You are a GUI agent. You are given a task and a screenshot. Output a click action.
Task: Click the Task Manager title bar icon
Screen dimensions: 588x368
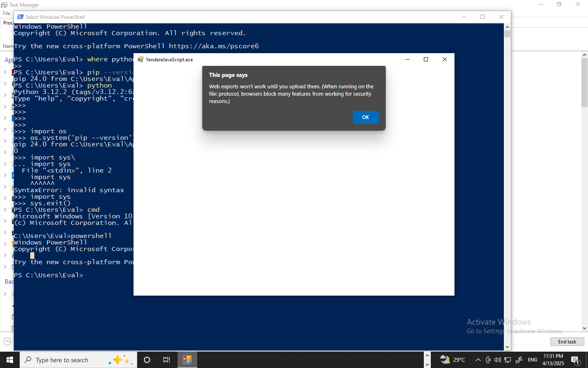pos(4,5)
